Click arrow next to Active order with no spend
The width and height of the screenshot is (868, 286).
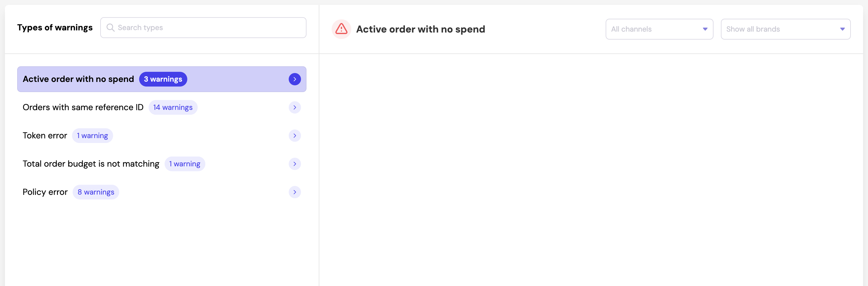point(295,79)
